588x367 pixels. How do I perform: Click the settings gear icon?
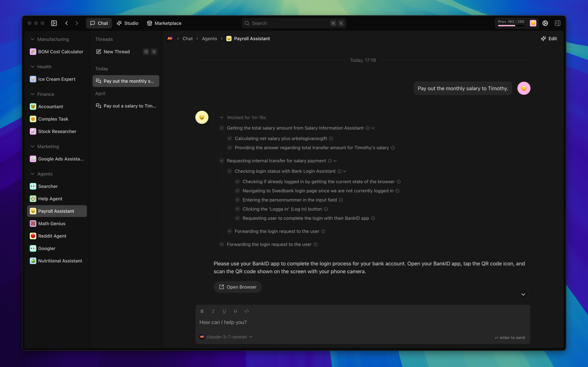pos(545,23)
